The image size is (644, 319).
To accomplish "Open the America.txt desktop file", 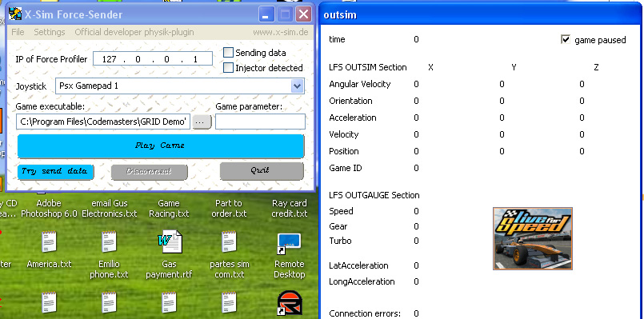I will (49, 249).
